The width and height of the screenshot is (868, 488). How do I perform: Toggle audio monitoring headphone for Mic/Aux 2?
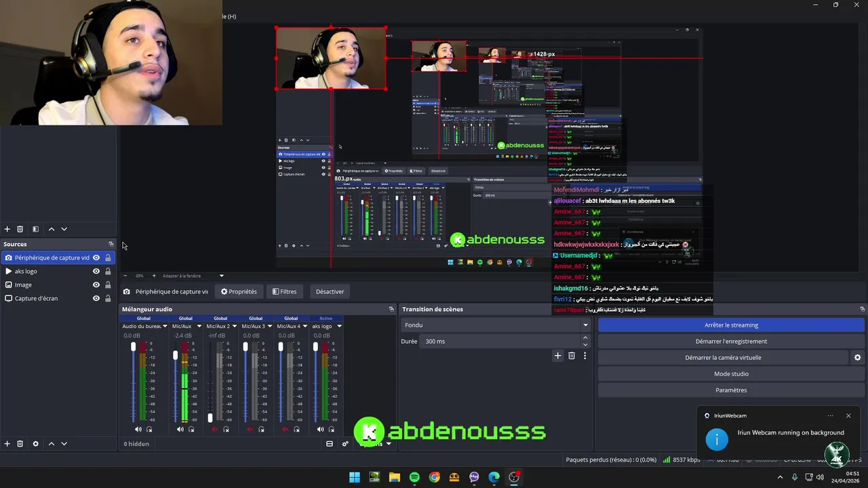226,429
